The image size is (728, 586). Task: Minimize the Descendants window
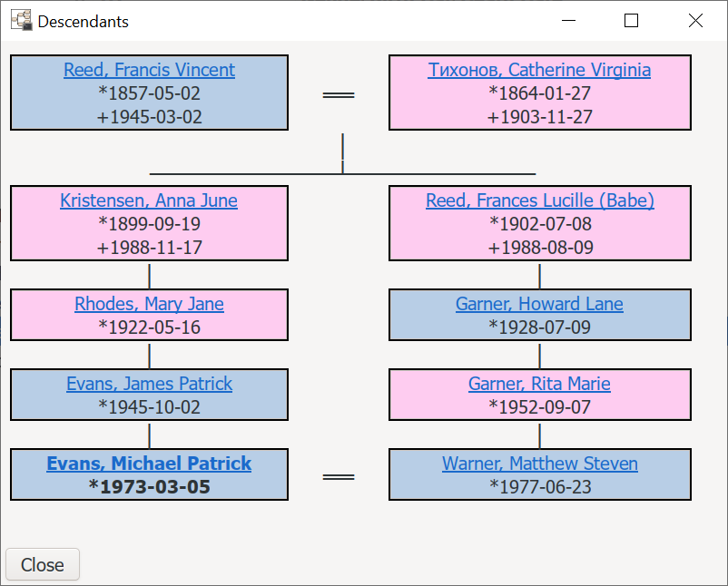(568, 21)
